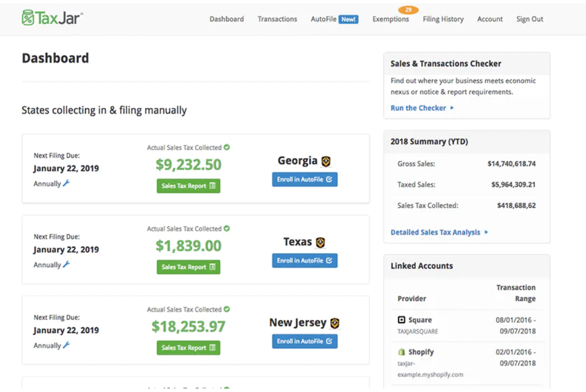586x392 pixels.
Task: Click the Shopify provider icon
Action: [x=401, y=352]
